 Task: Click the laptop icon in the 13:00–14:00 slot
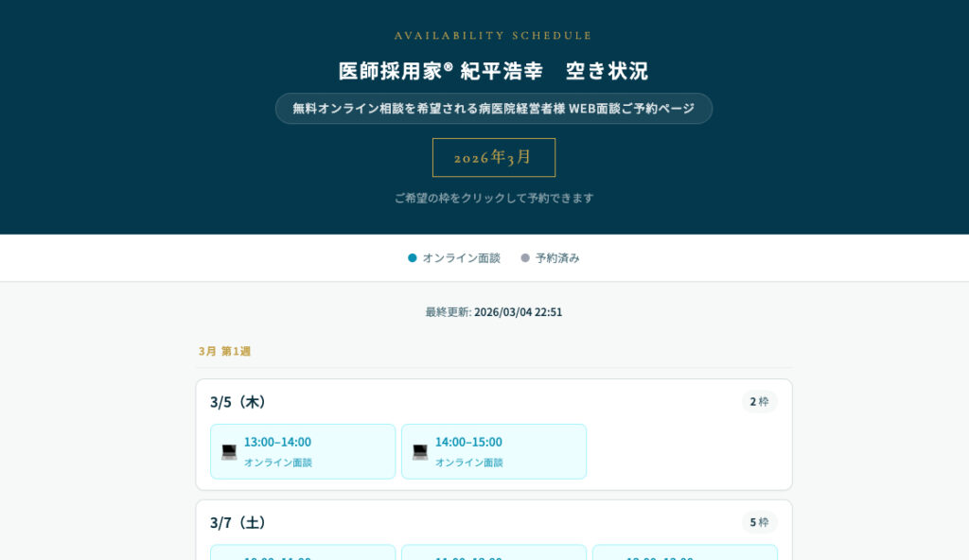pos(229,452)
